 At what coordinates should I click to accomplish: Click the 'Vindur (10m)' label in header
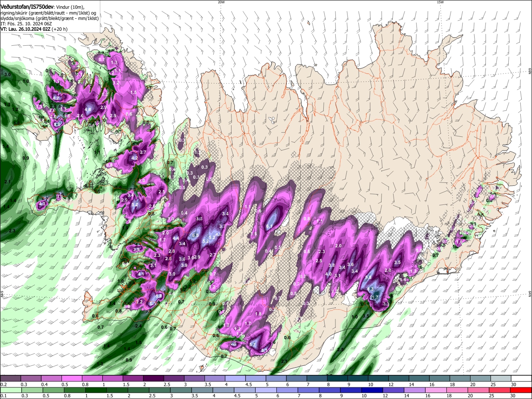pyautogui.click(x=70, y=7)
